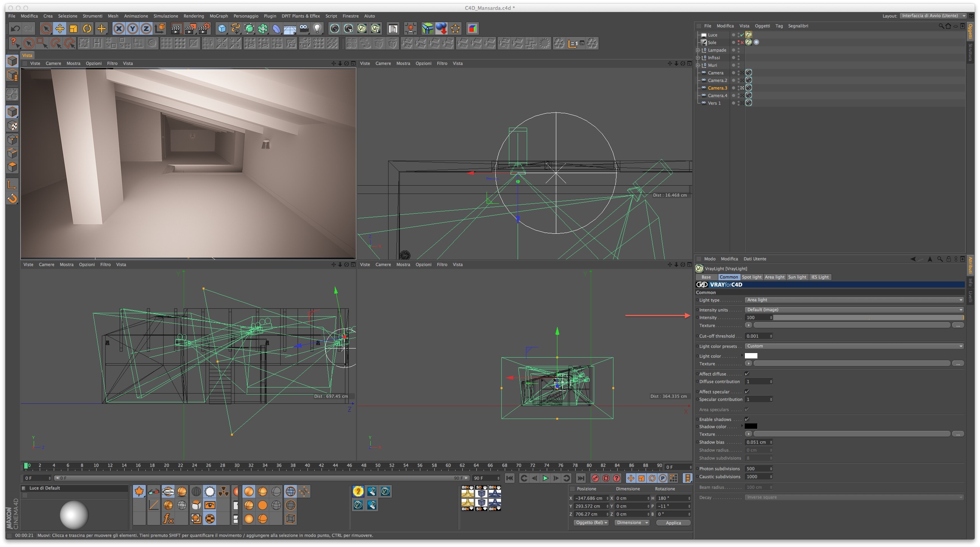Click the Undo arrow icon
The image size is (980, 547).
pos(15,28)
